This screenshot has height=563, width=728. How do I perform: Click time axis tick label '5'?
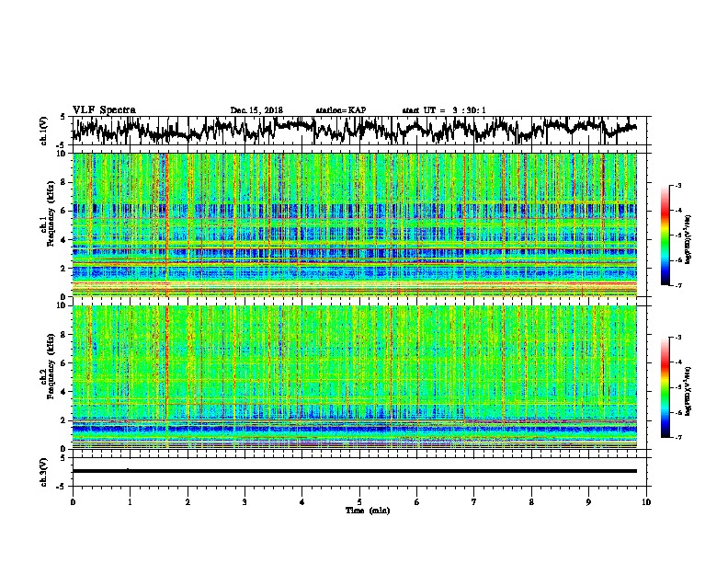pyautogui.click(x=359, y=501)
